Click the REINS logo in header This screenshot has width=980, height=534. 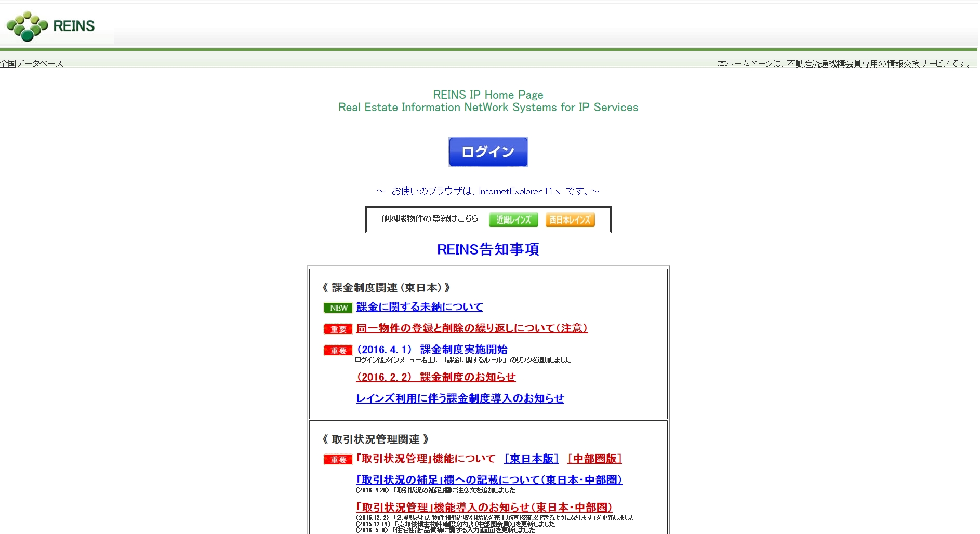click(50, 26)
